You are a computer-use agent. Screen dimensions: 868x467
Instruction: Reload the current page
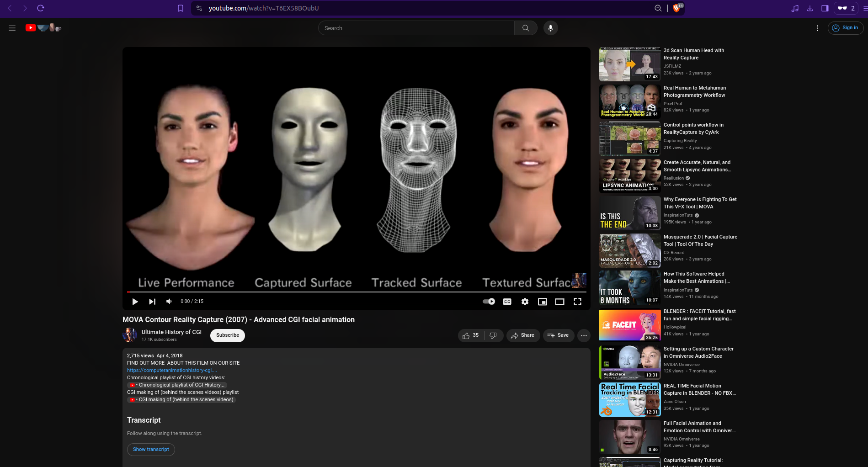pos(41,8)
